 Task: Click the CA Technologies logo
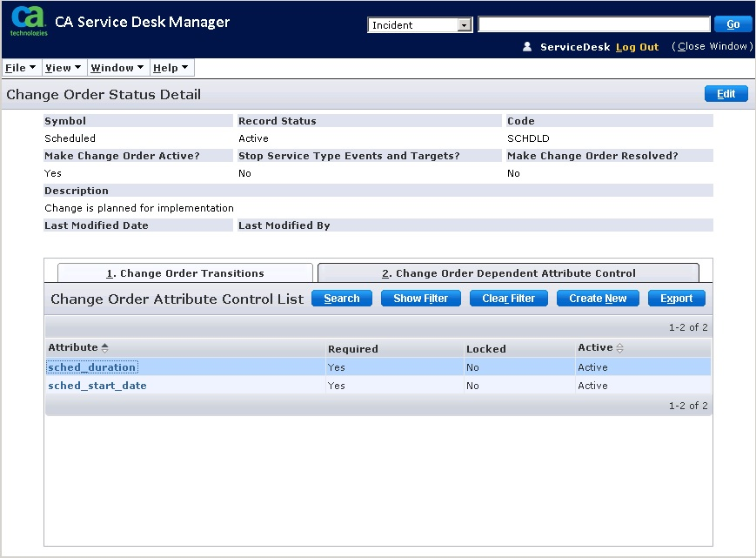[29, 21]
